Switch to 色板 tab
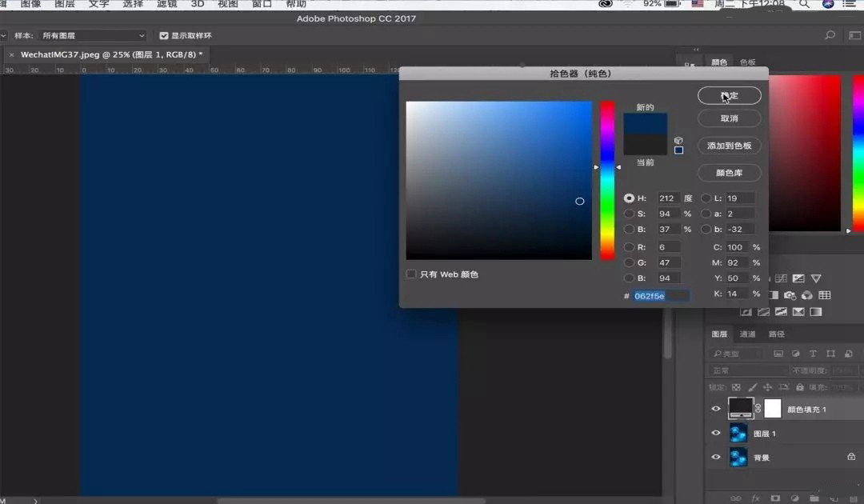Image resolution: width=864 pixels, height=504 pixels. tap(748, 62)
